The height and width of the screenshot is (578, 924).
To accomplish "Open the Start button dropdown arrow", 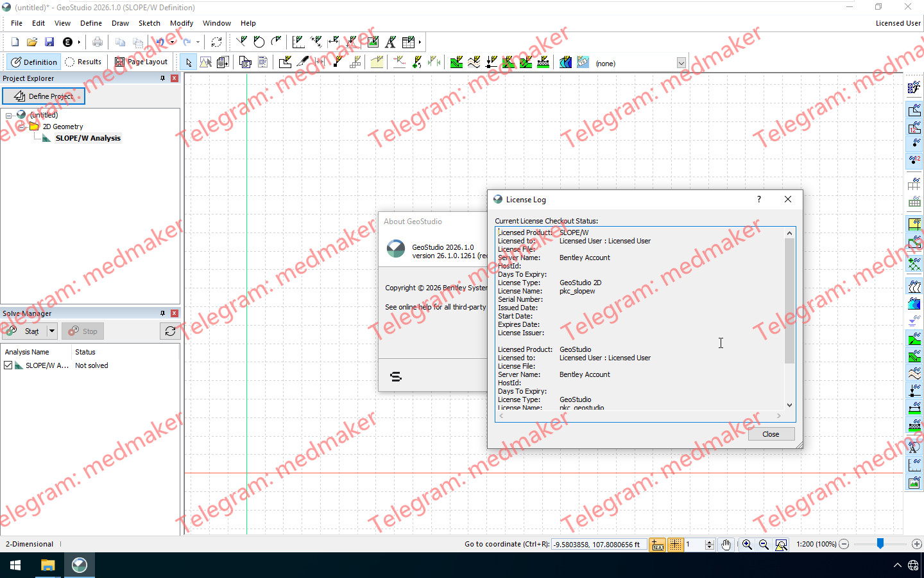I will 52,331.
